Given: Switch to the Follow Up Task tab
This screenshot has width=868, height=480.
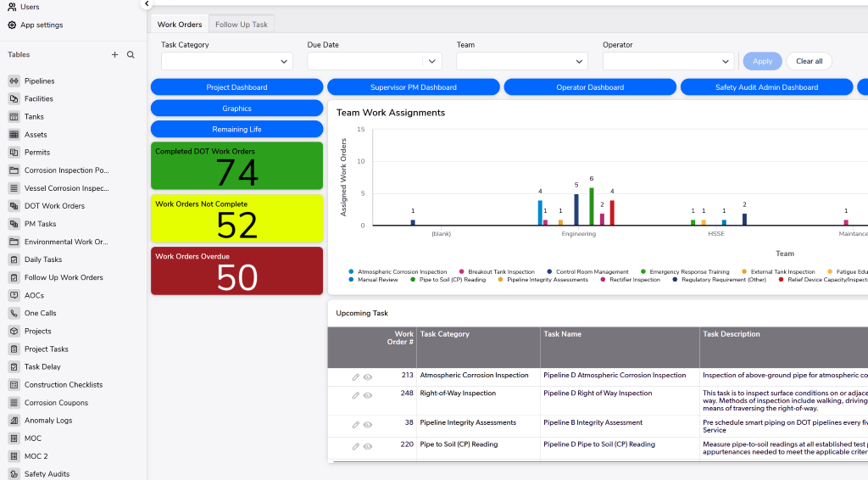Looking at the screenshot, I should (x=242, y=25).
